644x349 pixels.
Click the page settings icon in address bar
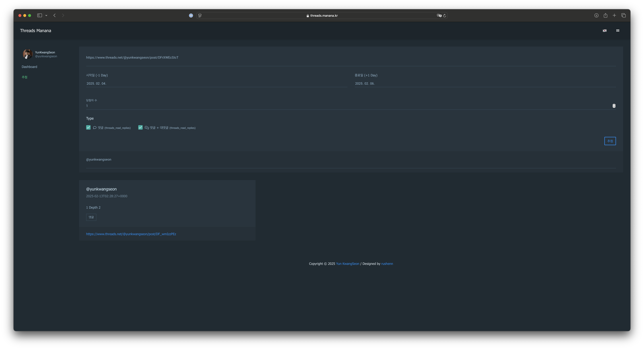tap(200, 16)
